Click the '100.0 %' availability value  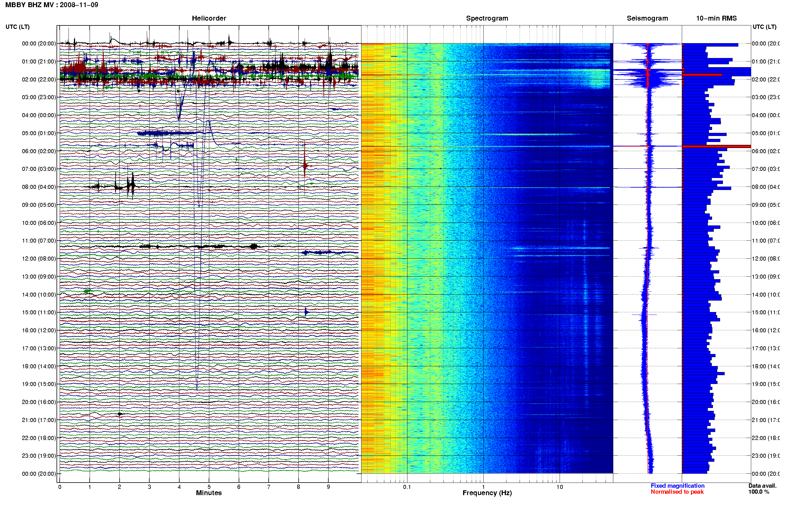click(x=759, y=492)
